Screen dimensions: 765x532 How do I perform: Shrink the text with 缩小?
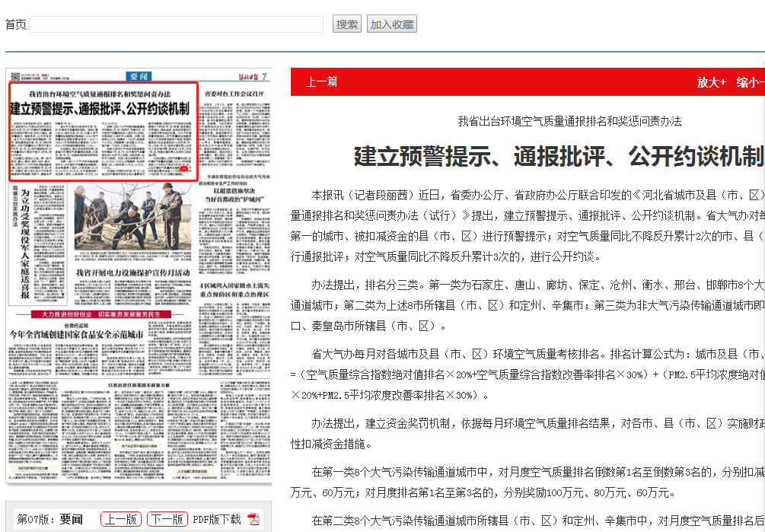[x=750, y=82]
